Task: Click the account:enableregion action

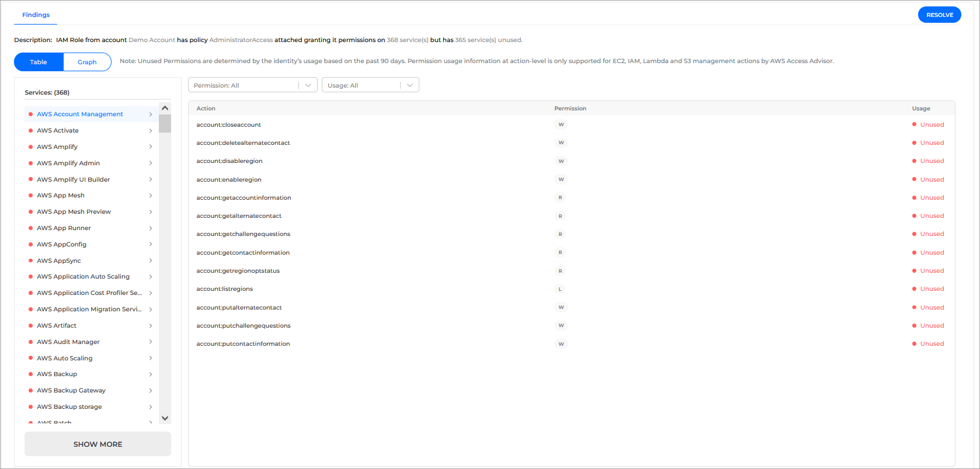Action: tap(229, 180)
